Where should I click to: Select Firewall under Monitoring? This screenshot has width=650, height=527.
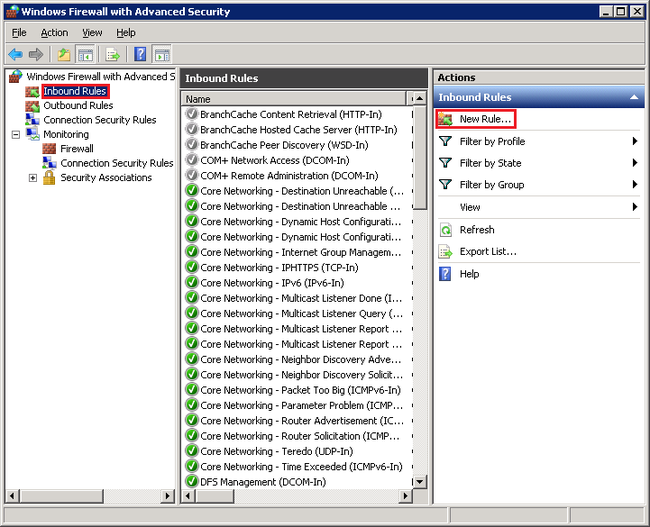click(77, 149)
